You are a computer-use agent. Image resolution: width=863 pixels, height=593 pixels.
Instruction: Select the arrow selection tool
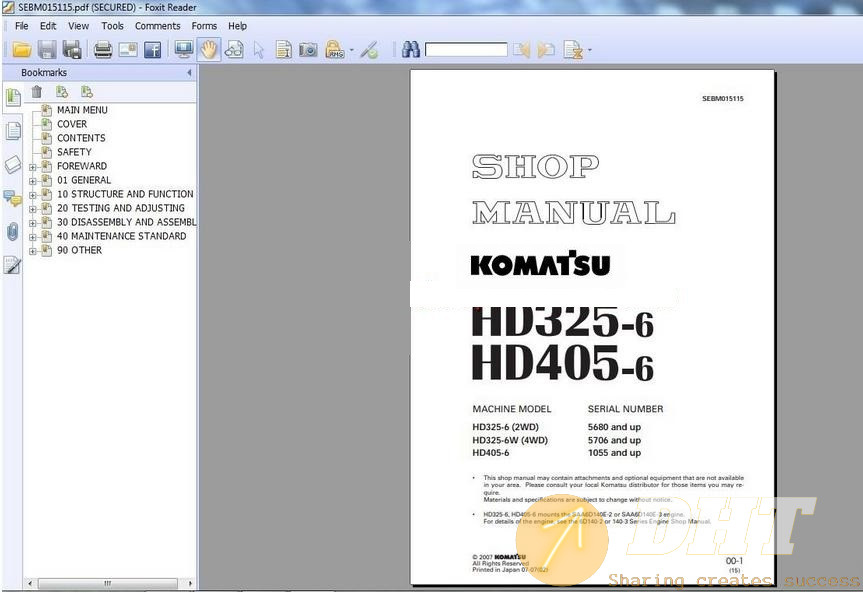pos(259,50)
